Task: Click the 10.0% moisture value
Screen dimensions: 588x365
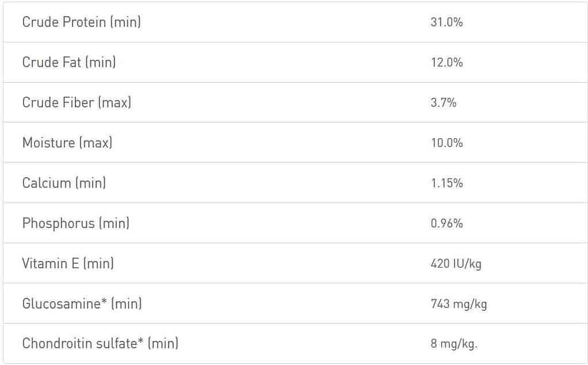Action: pos(446,143)
